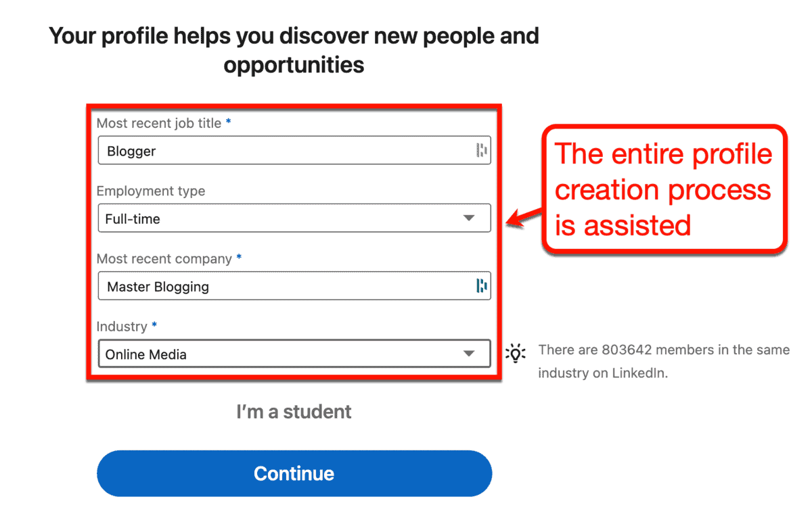Select the Full-time value in Employment type
Screen dimensions: 812x520
(x=133, y=219)
